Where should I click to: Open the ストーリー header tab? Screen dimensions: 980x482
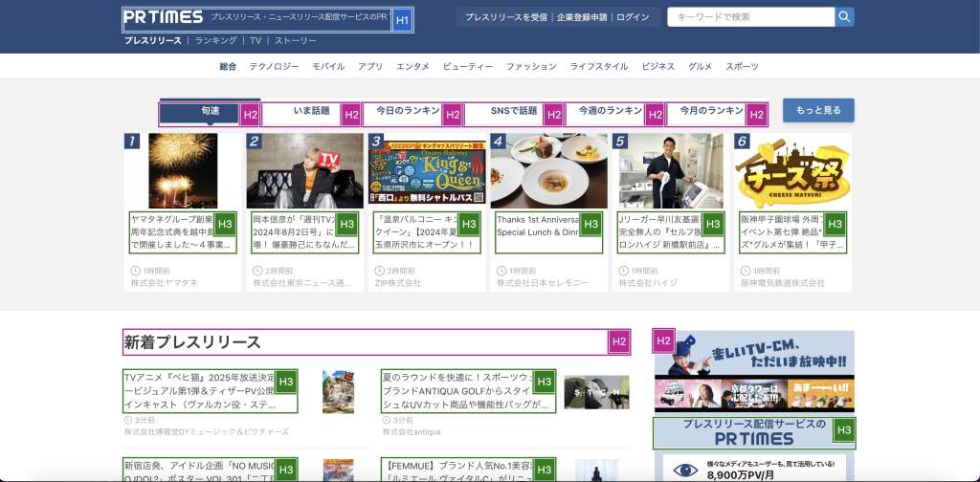296,40
